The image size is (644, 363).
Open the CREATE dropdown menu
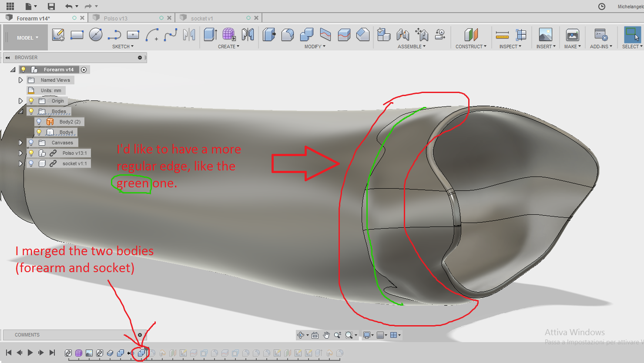[228, 47]
